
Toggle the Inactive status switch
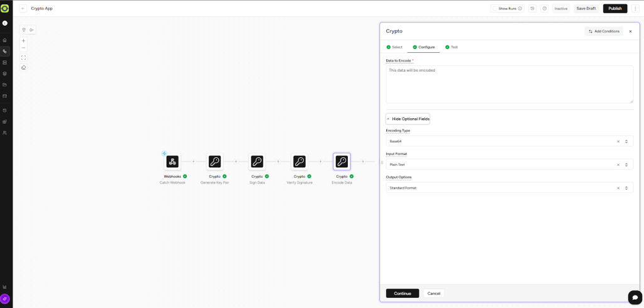tap(560, 8)
